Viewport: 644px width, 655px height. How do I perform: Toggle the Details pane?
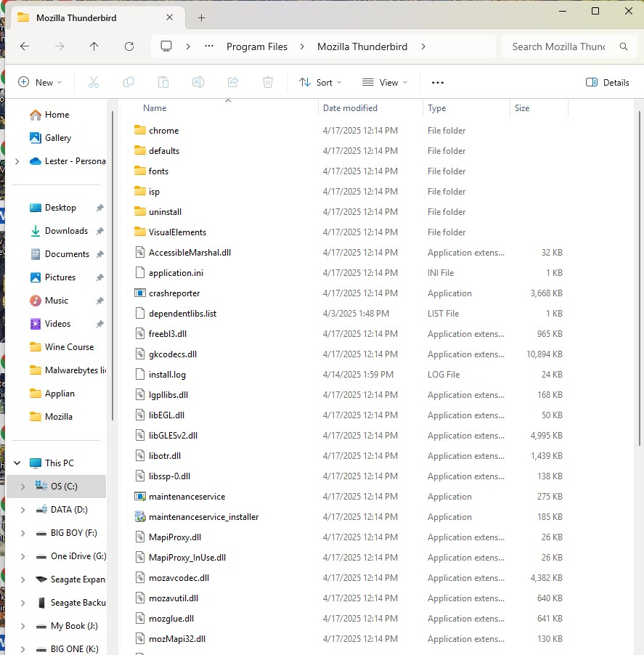(x=607, y=82)
